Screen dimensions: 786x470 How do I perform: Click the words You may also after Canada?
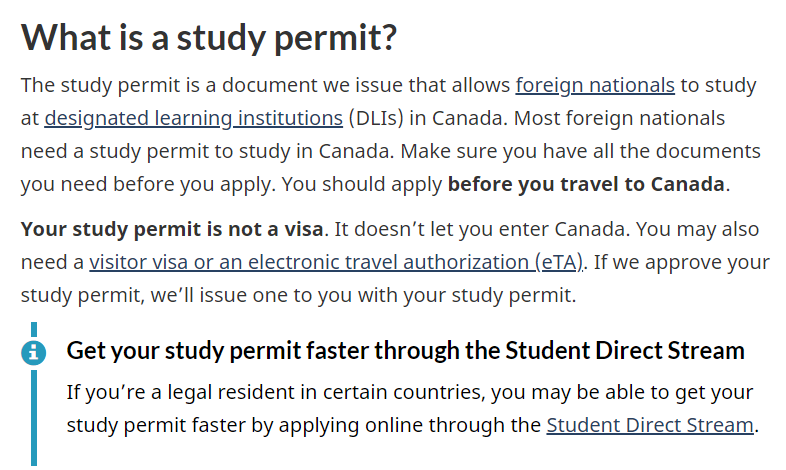coord(697,229)
